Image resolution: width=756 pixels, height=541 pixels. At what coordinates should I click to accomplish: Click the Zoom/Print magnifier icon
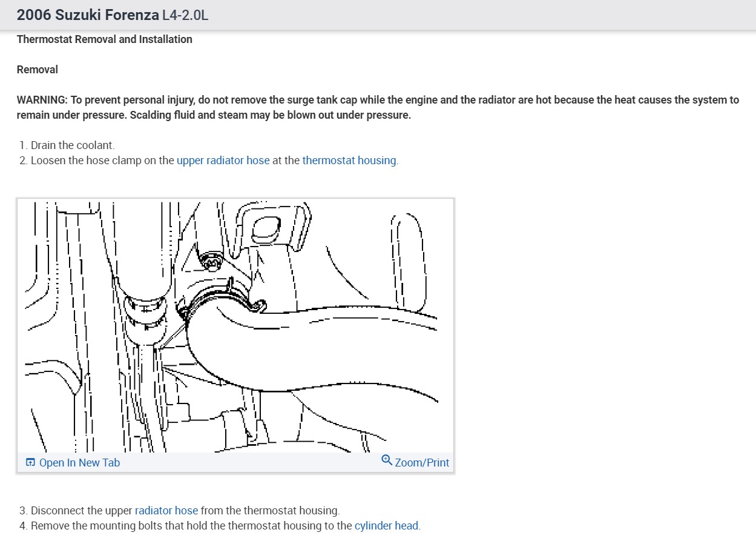(x=387, y=460)
